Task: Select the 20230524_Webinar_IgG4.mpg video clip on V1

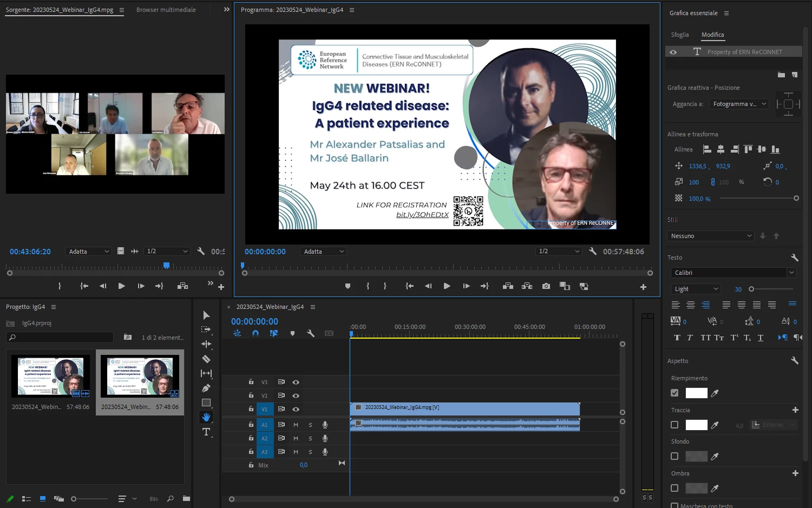Action: click(x=464, y=408)
